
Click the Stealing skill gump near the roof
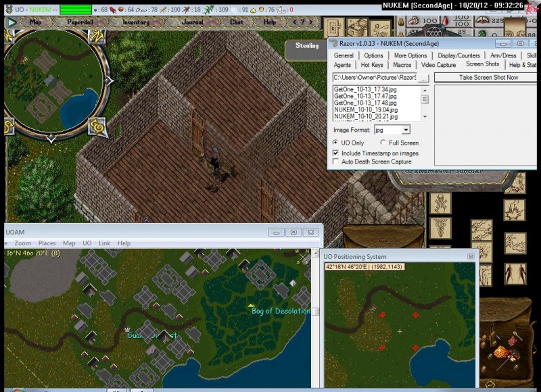[x=306, y=47]
